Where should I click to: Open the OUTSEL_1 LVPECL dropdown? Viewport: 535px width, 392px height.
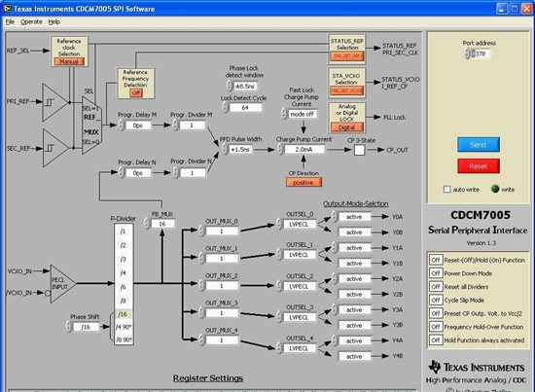299,255
